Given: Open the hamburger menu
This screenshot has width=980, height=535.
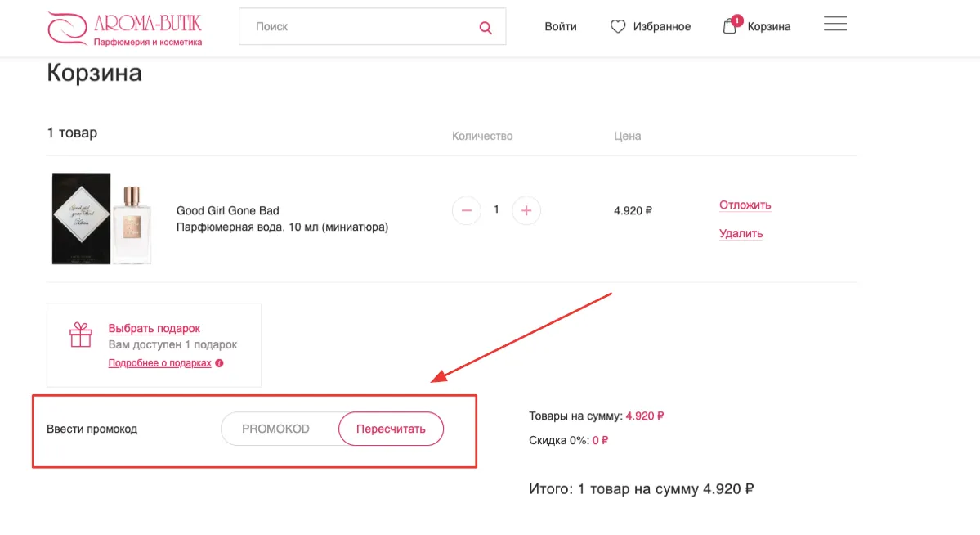Looking at the screenshot, I should 835,25.
